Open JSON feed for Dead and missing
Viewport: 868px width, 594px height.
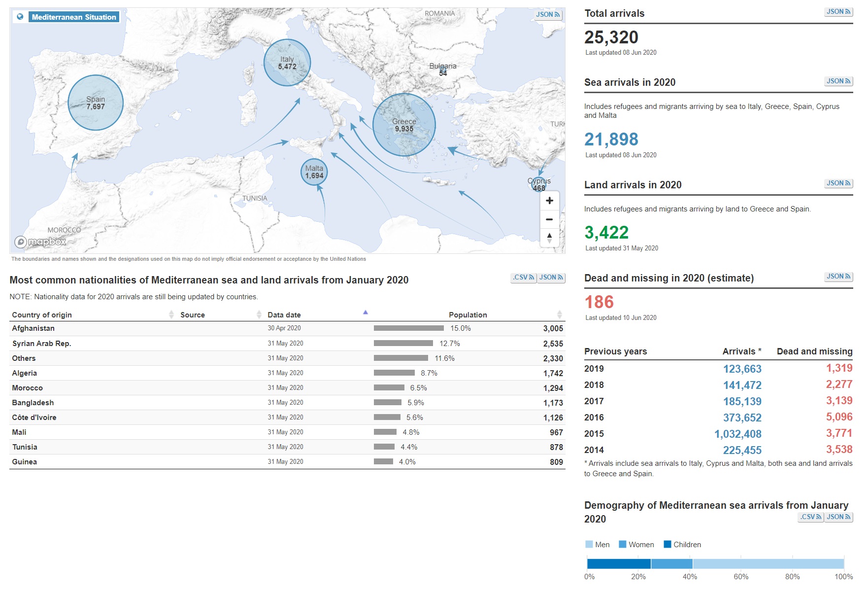pos(838,277)
